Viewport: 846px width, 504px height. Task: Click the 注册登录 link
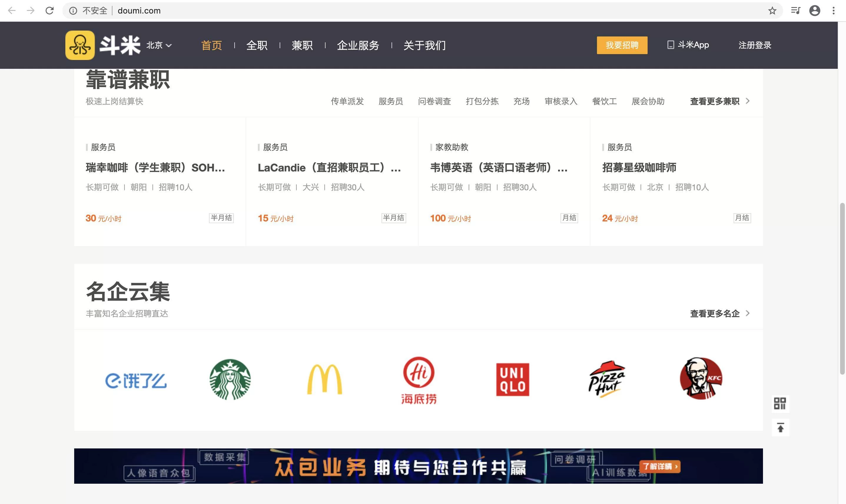754,45
